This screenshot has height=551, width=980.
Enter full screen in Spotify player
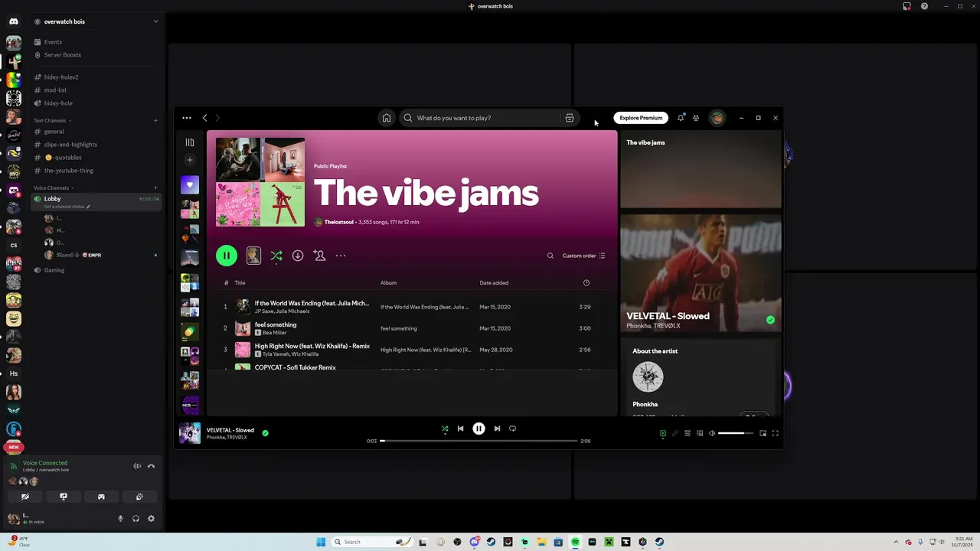775,433
